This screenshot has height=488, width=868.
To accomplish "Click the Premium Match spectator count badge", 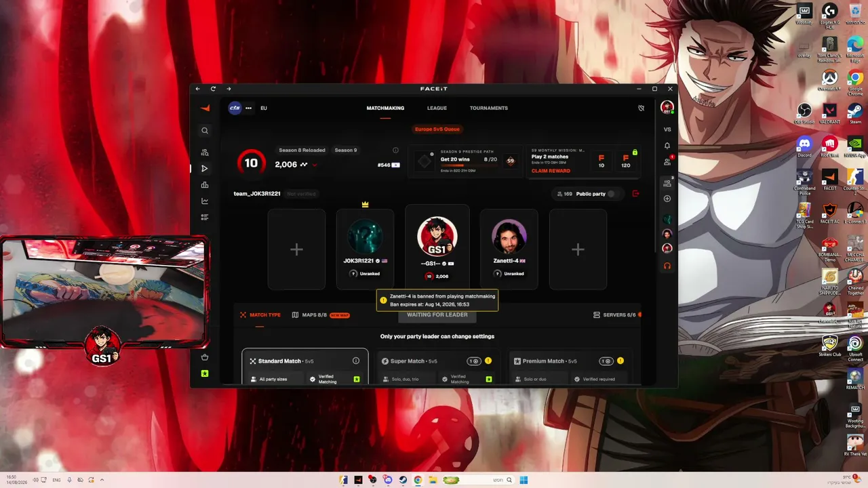I will (606, 361).
